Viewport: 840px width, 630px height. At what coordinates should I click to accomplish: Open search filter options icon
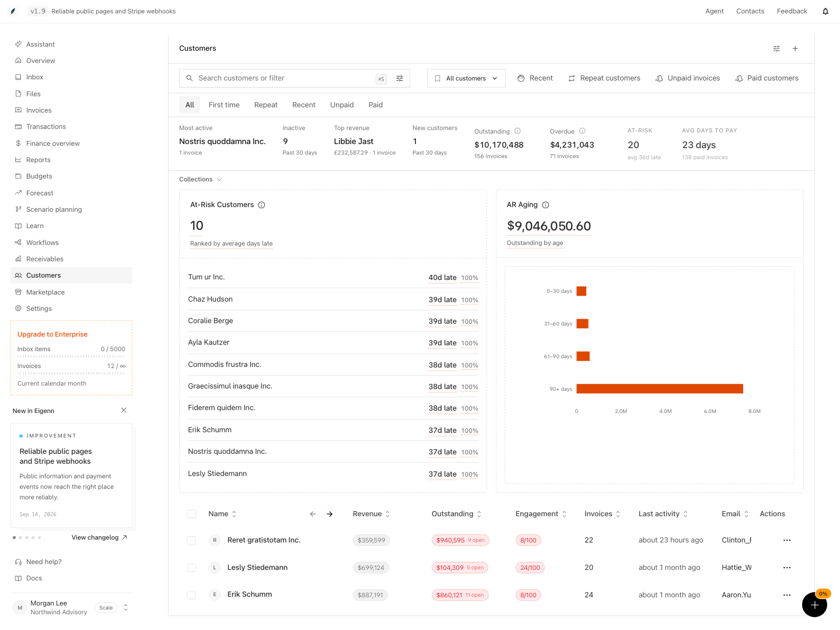(x=400, y=78)
